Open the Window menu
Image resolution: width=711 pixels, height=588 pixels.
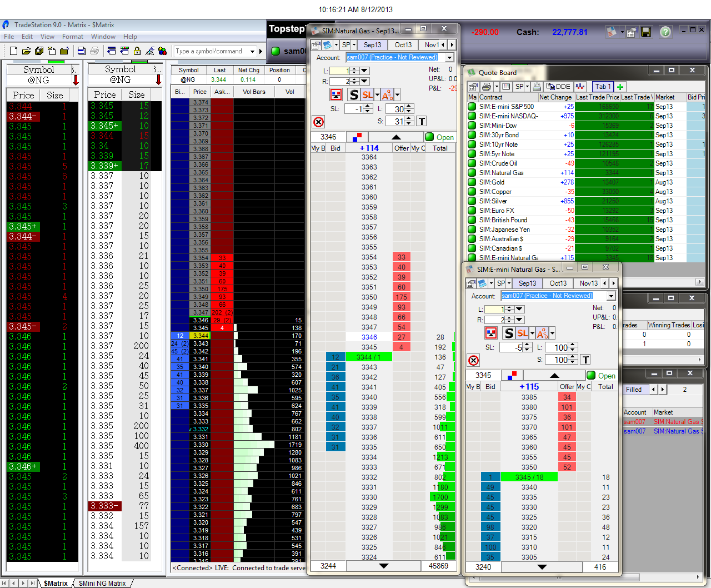(103, 37)
